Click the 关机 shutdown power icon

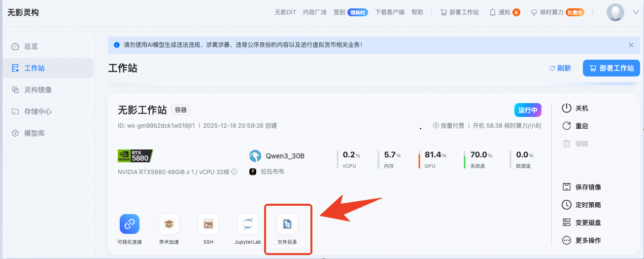(x=567, y=108)
